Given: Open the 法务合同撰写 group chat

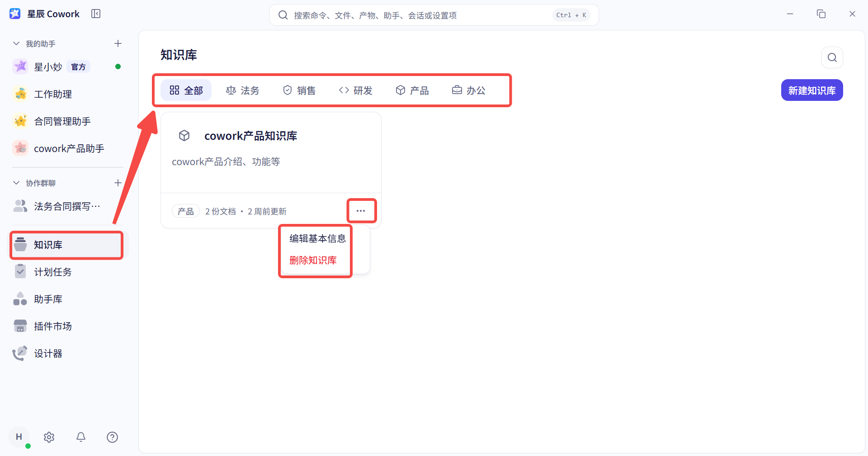Looking at the screenshot, I should pyautogui.click(x=68, y=206).
